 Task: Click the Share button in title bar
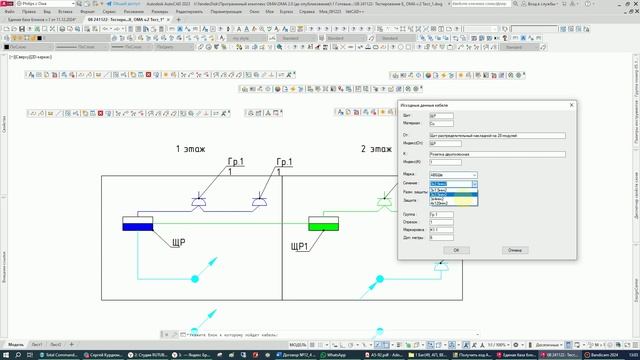point(123,4)
